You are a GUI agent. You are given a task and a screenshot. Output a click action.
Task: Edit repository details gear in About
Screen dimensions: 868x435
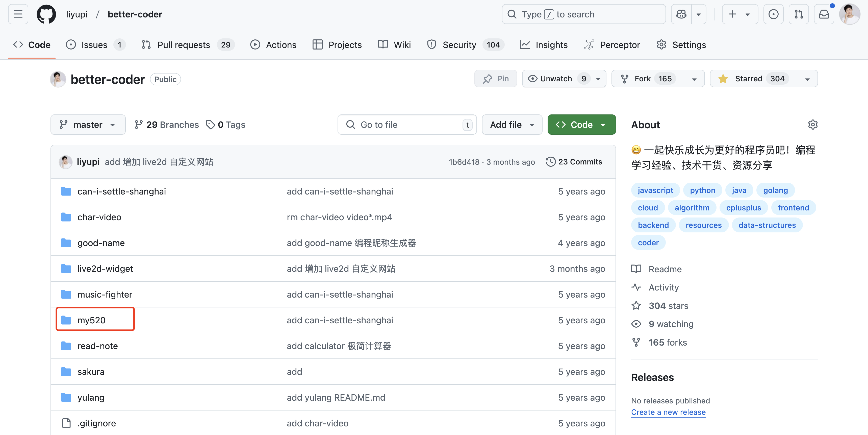click(x=812, y=125)
